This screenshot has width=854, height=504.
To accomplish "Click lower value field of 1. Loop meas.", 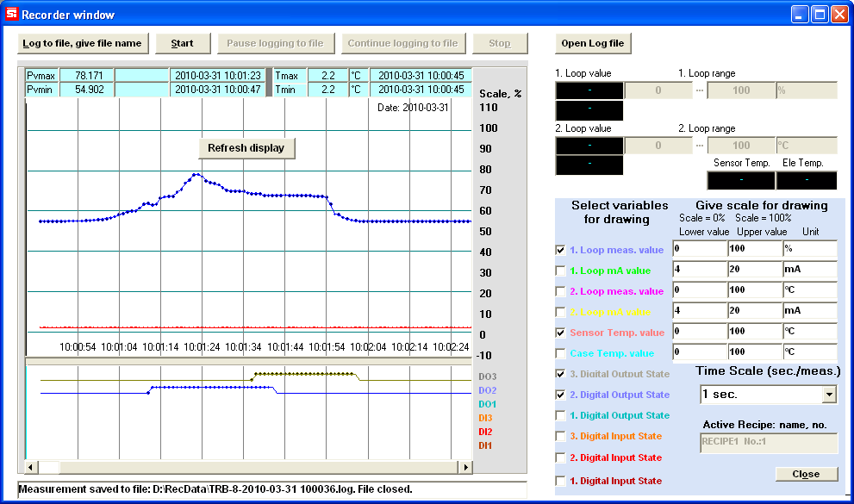I will coord(700,249).
